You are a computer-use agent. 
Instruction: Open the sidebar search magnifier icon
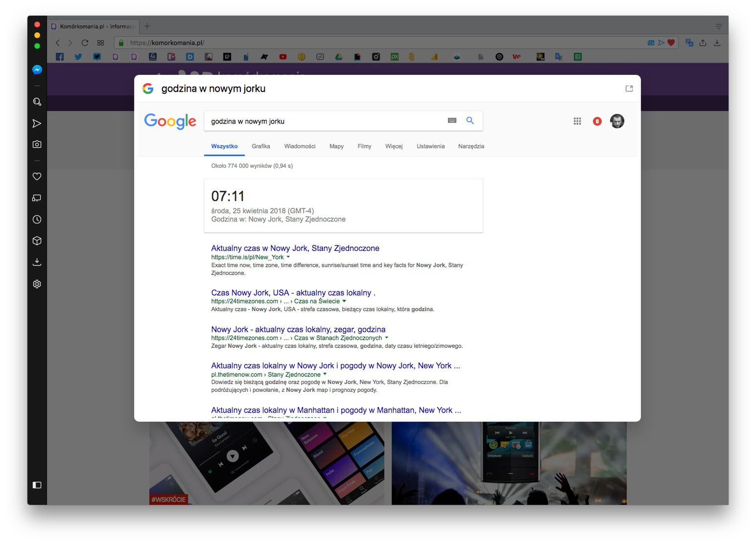37,102
